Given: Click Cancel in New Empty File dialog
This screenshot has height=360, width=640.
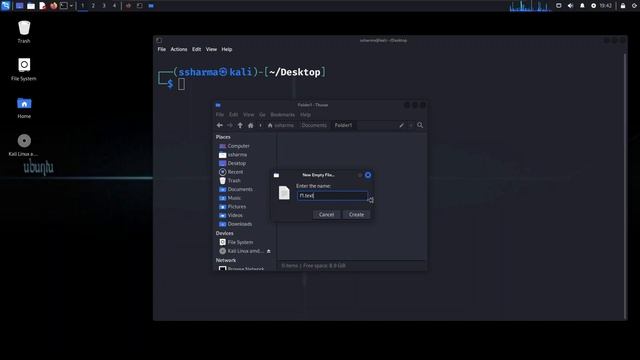Looking at the screenshot, I should coord(326,214).
